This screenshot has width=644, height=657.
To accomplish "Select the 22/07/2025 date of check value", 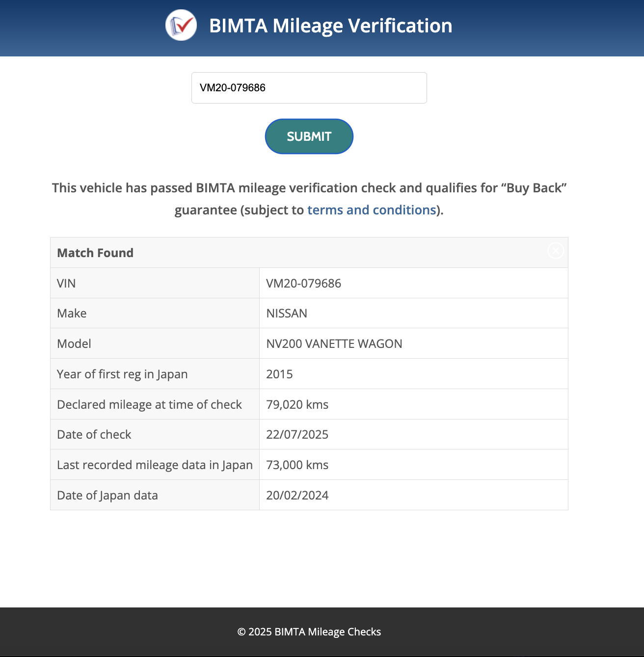I will click(297, 435).
